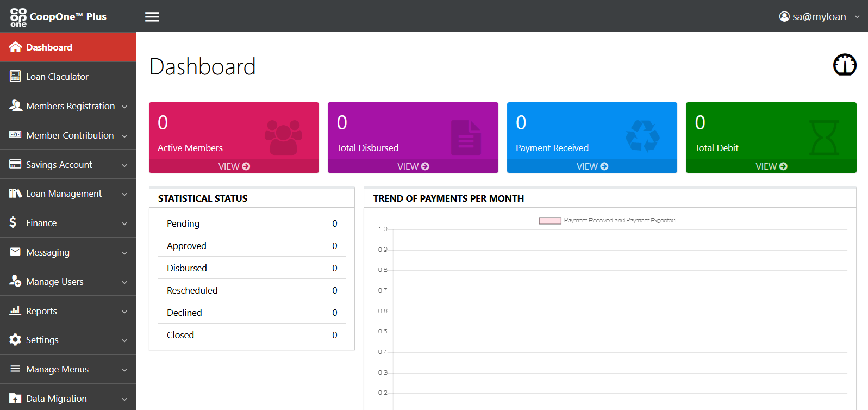Open the sa@myloan user dropdown
The width and height of the screenshot is (868, 410).
[x=819, y=17]
